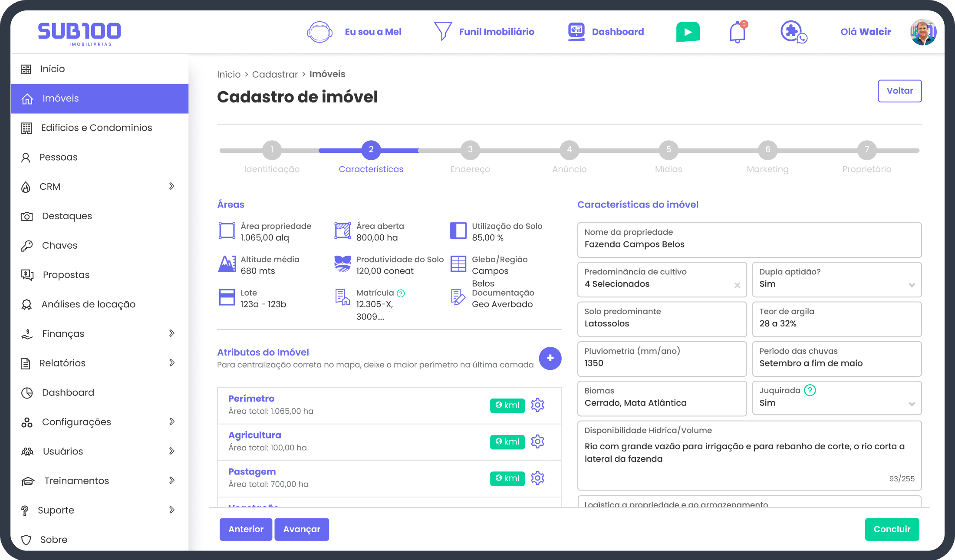This screenshot has height=560, width=955.
Task: Open the notifications bell icon
Action: (738, 32)
